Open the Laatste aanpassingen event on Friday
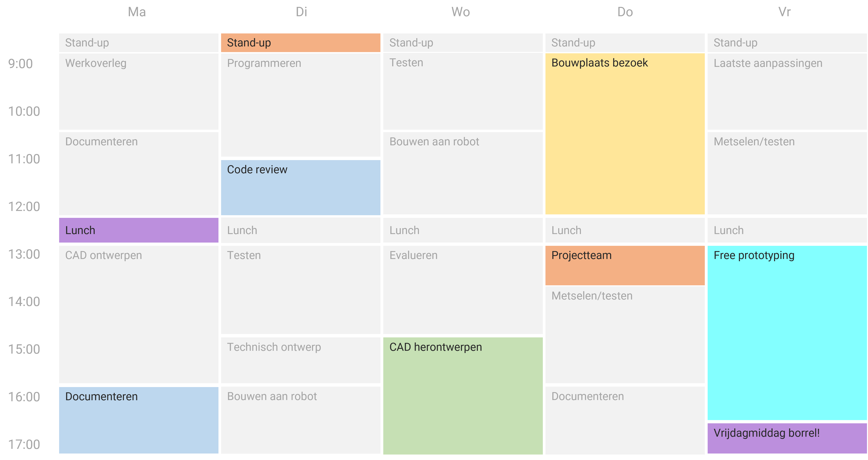The width and height of the screenshot is (868, 460). click(787, 91)
